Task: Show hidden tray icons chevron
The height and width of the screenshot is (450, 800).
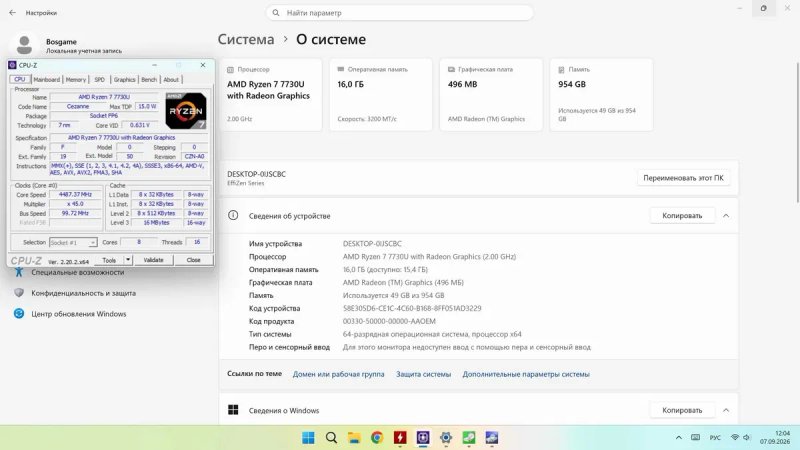Action: (x=679, y=438)
